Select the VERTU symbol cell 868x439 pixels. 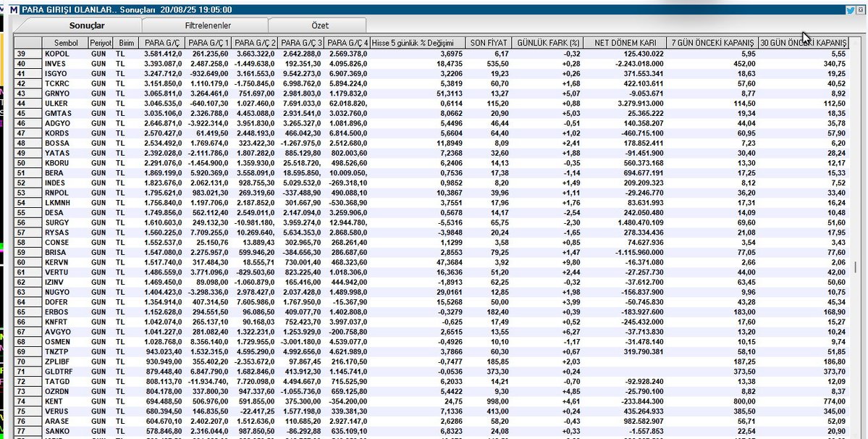click(65, 272)
